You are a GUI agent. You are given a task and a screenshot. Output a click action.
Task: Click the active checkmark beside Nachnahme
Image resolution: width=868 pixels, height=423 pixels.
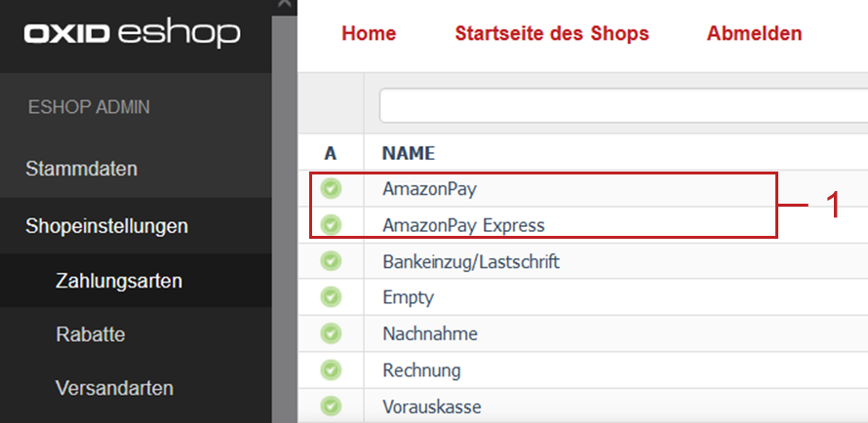[331, 333]
